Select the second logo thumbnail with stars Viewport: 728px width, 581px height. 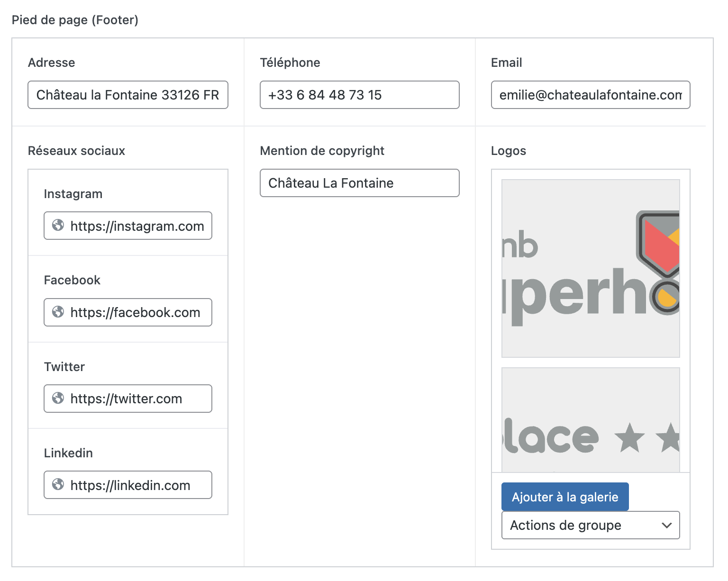(591, 420)
